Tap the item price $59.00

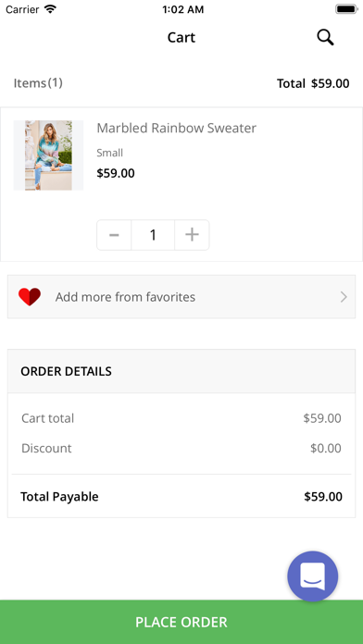116,173
